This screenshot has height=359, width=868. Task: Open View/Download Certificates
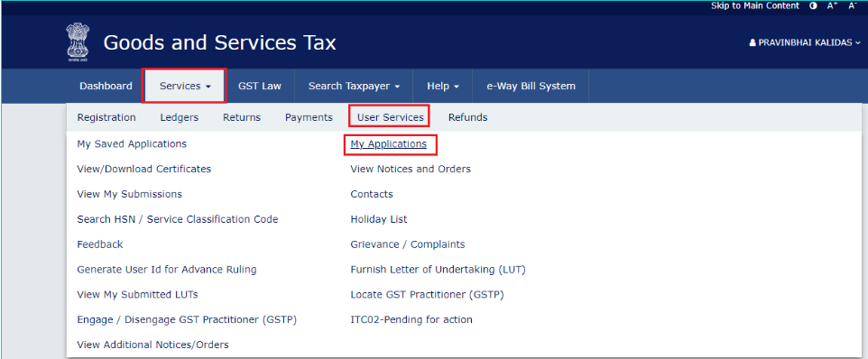[x=144, y=169]
